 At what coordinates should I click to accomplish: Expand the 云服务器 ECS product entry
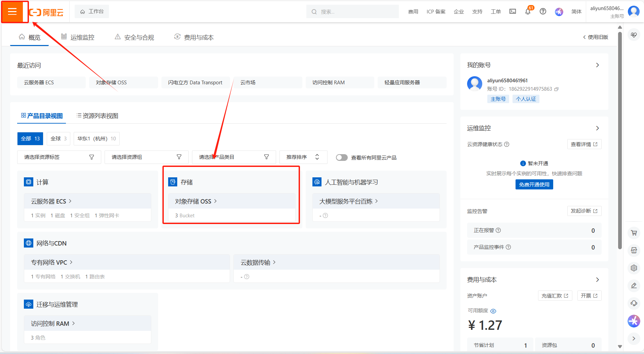tap(51, 201)
